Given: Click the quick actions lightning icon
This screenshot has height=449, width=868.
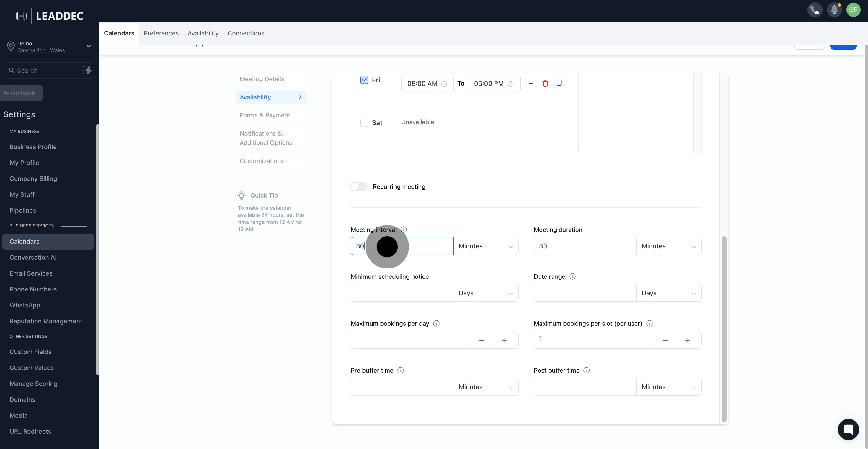Looking at the screenshot, I should pos(87,70).
